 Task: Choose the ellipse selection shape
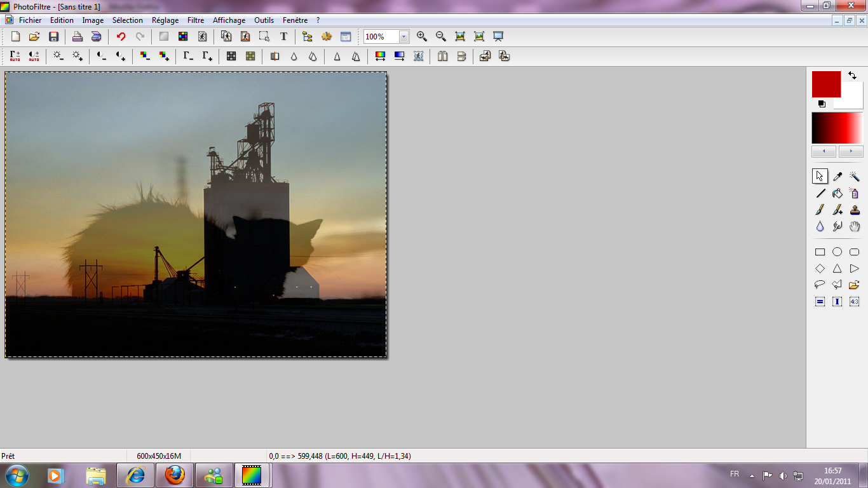point(837,252)
